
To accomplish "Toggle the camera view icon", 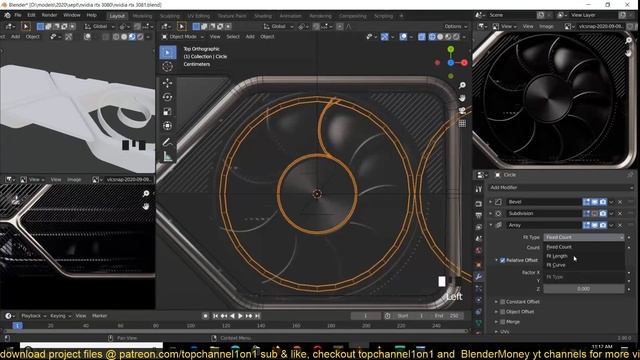I will coord(462,111).
